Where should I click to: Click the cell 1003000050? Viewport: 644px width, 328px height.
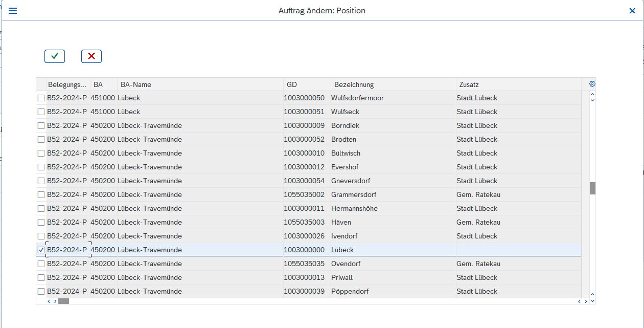click(307, 98)
